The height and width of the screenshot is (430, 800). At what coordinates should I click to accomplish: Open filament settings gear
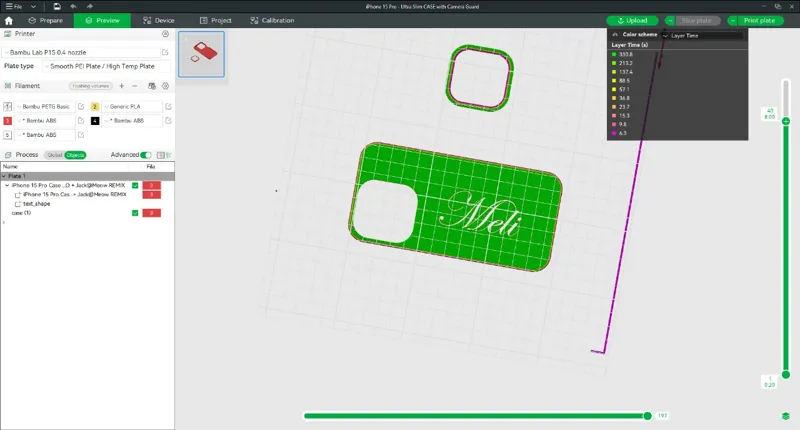point(165,86)
